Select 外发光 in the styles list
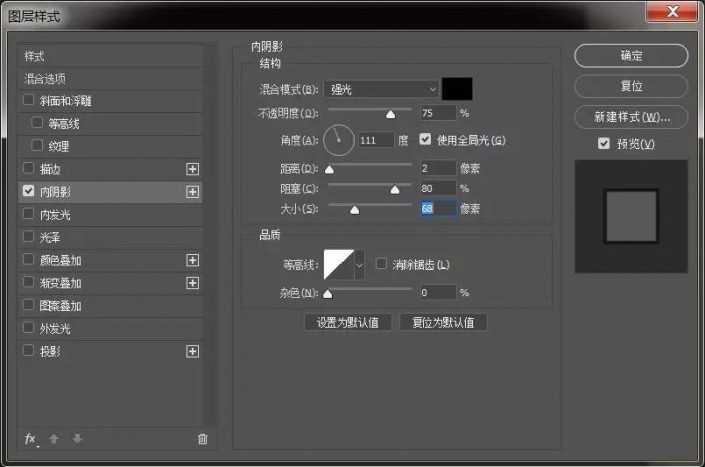 tap(54, 329)
